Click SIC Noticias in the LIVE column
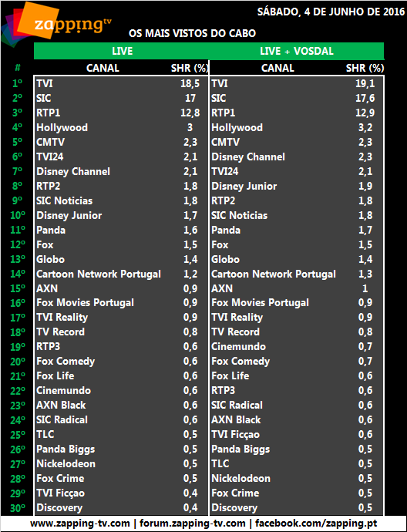 65,200
